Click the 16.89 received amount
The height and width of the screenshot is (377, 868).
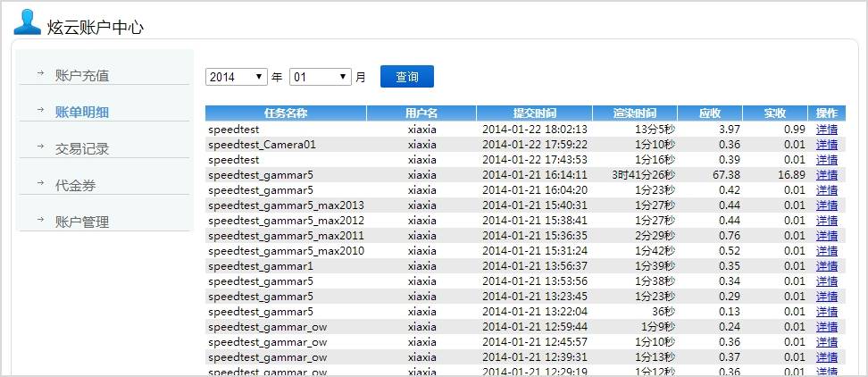click(791, 175)
